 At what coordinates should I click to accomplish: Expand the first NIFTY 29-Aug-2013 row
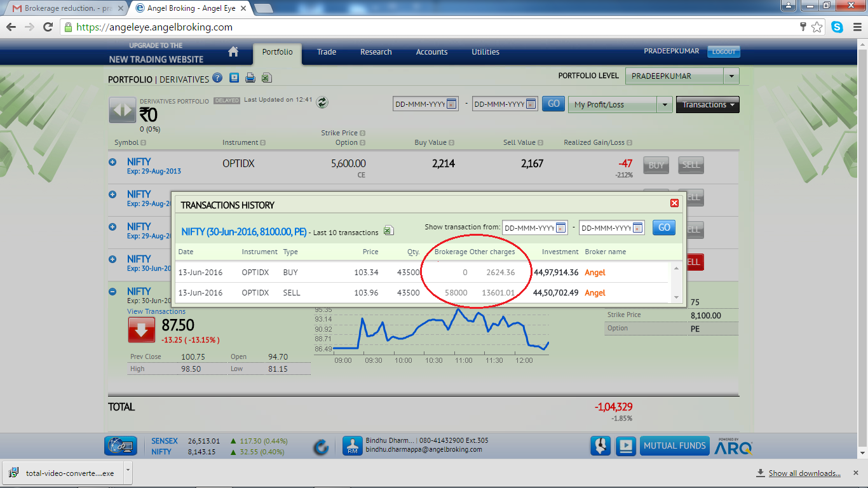pos(112,162)
